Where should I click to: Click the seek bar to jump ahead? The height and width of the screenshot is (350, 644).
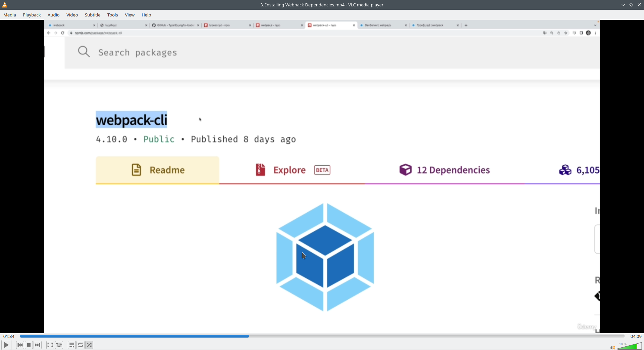click(x=322, y=336)
